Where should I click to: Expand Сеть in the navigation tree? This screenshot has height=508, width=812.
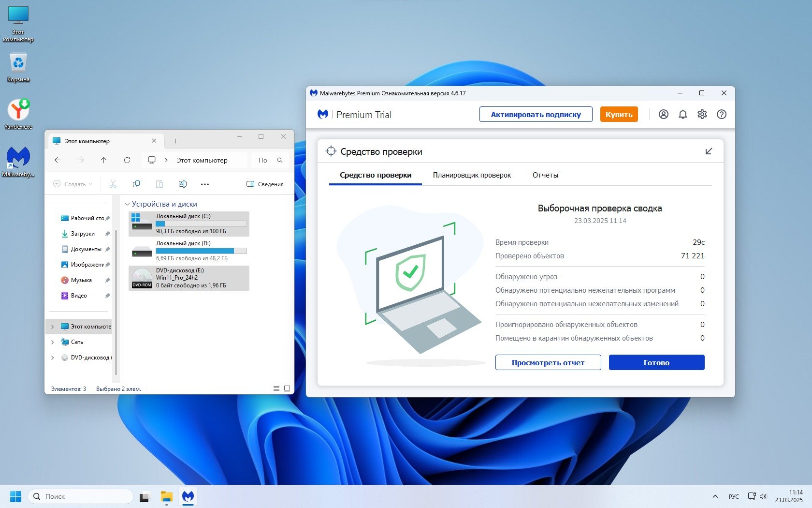coord(53,342)
